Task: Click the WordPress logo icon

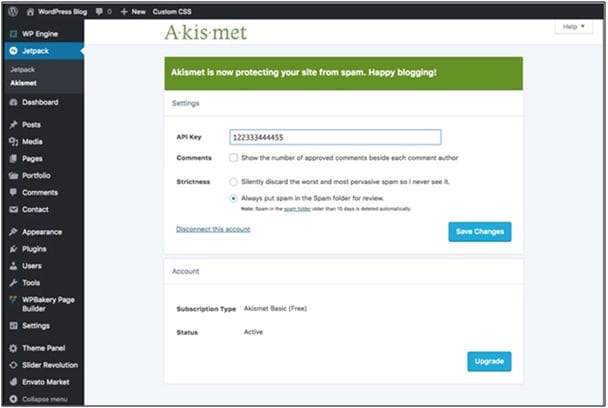Action: point(13,11)
